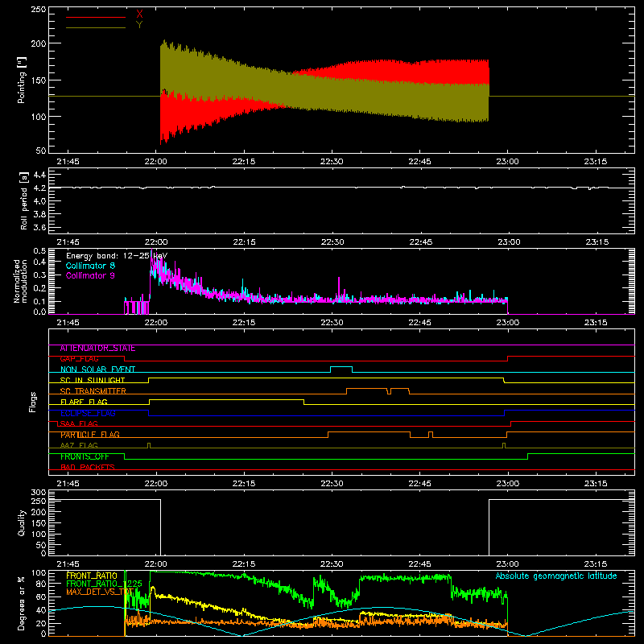The height and width of the screenshot is (644, 644).
Task: Click the 4.2 tick on Roll period axis
Action: coord(39,188)
